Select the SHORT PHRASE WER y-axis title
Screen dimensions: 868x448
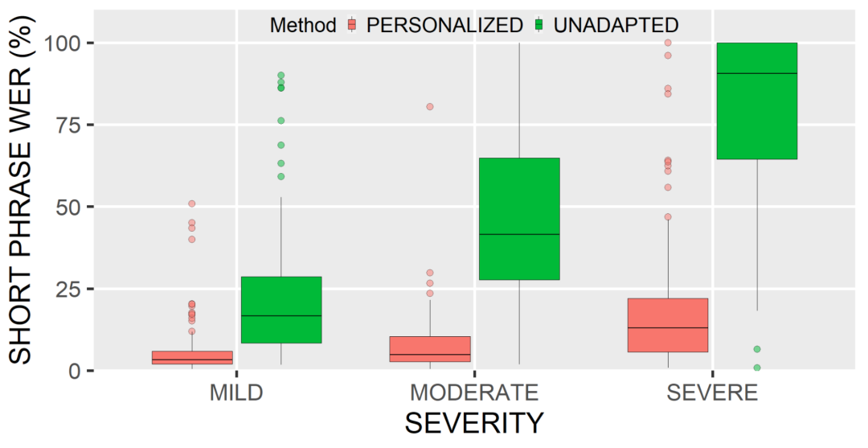tap(23, 191)
